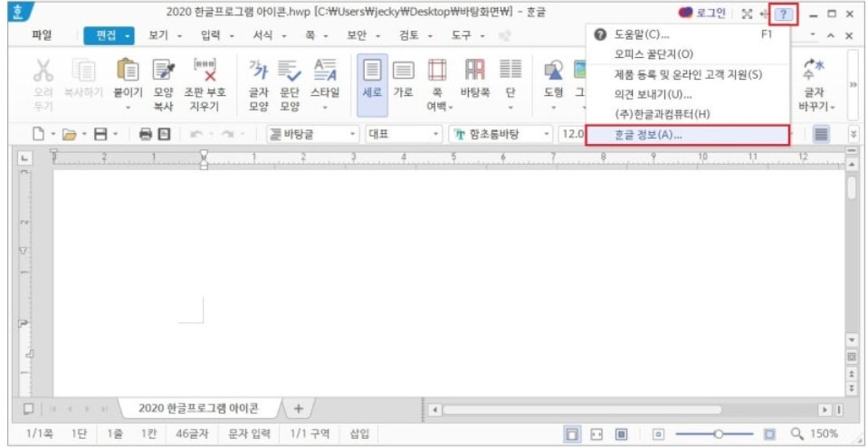868x448 pixels.
Task: Click the Master Page (바탕쪽) icon
Action: [x=474, y=70]
